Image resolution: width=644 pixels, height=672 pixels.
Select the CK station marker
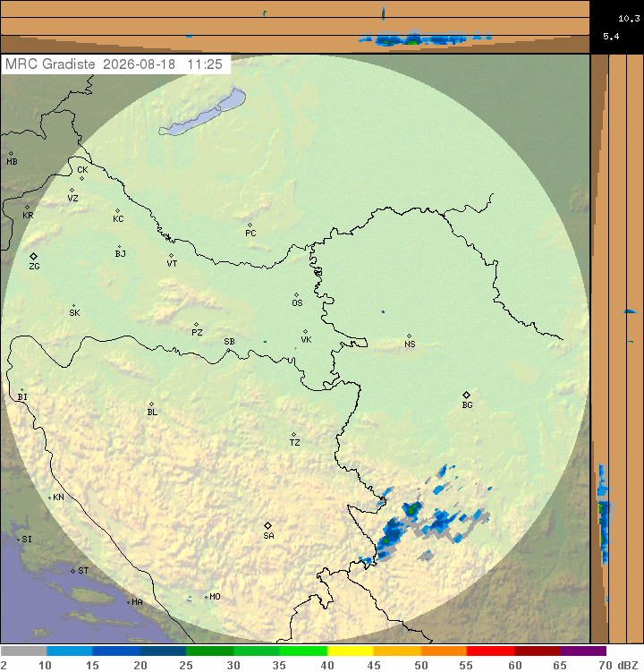[x=81, y=179]
